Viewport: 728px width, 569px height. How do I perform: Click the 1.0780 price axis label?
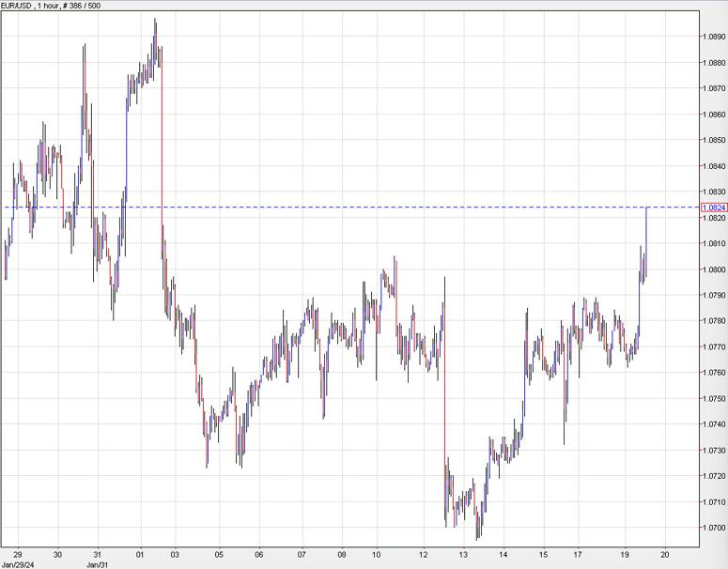point(714,321)
